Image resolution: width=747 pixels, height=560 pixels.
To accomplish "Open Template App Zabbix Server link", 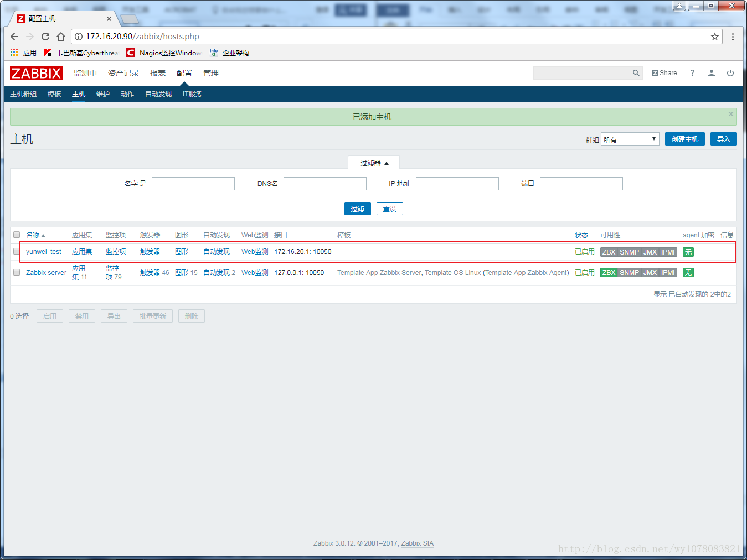I will click(379, 273).
